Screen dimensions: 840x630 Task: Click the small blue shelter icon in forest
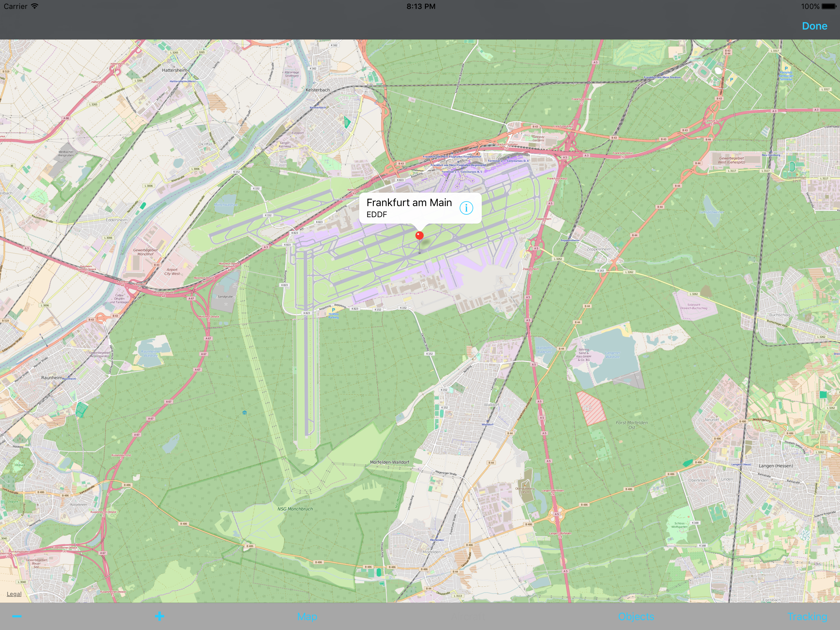pyautogui.click(x=244, y=413)
